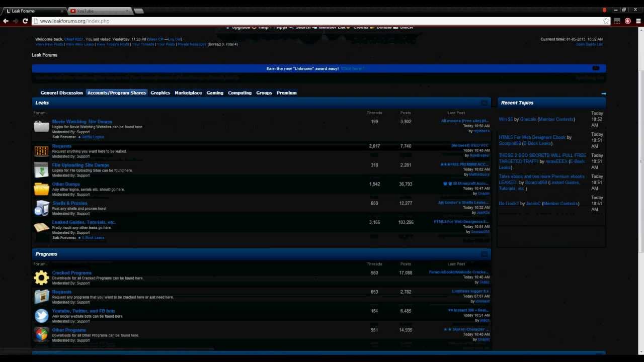The width and height of the screenshot is (644, 362).
Task: Go back with the browser back arrow
Action: point(6,21)
